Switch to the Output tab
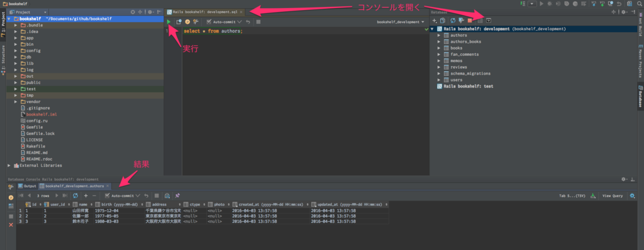The image size is (644, 250). point(28,186)
